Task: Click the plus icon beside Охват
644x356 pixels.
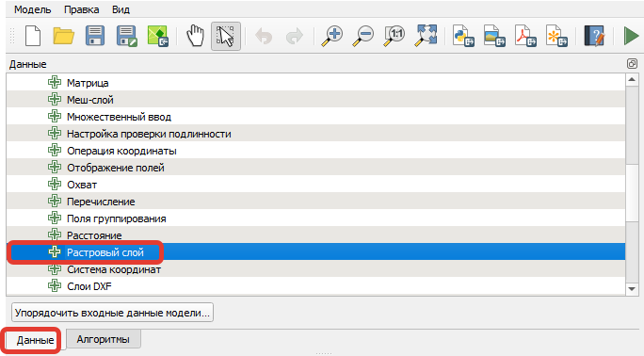Action: (x=55, y=184)
